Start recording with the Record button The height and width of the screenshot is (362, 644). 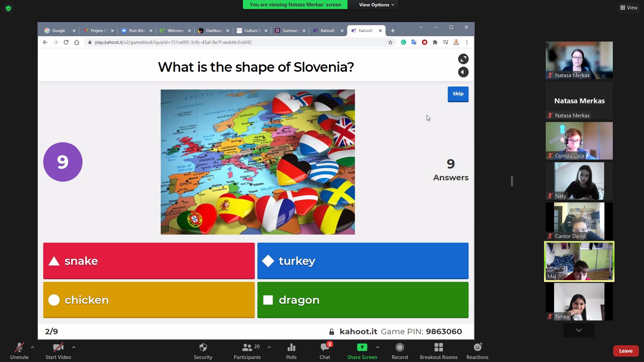(399, 348)
